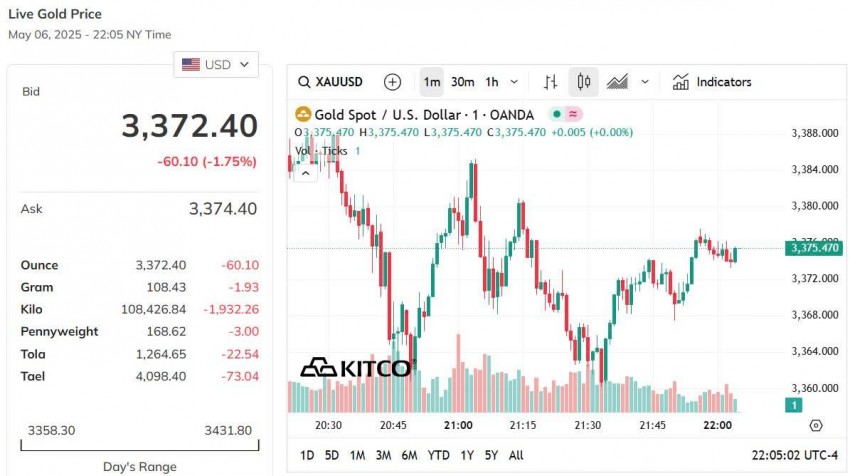Select the bars chart style icon
The width and height of the screenshot is (850, 476).
(551, 82)
